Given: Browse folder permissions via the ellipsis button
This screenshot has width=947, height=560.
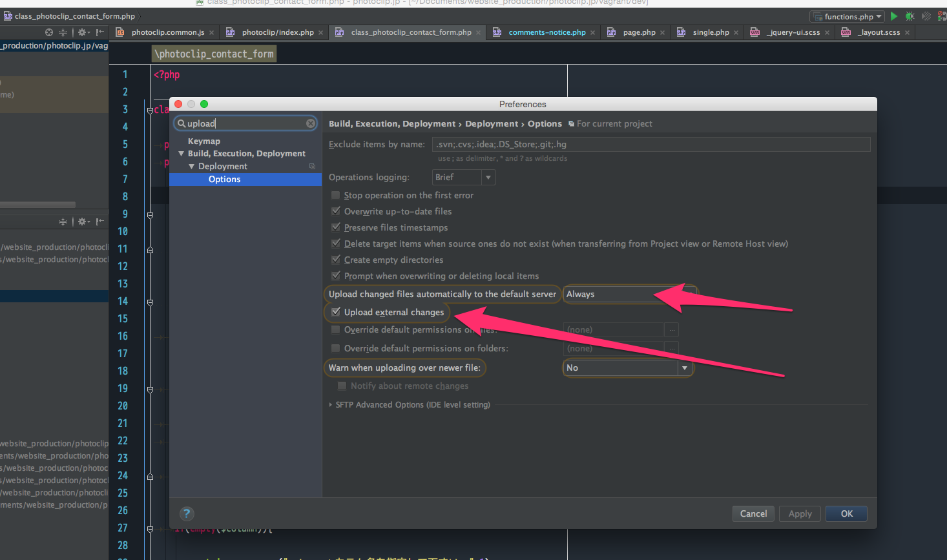Looking at the screenshot, I should pos(671,348).
